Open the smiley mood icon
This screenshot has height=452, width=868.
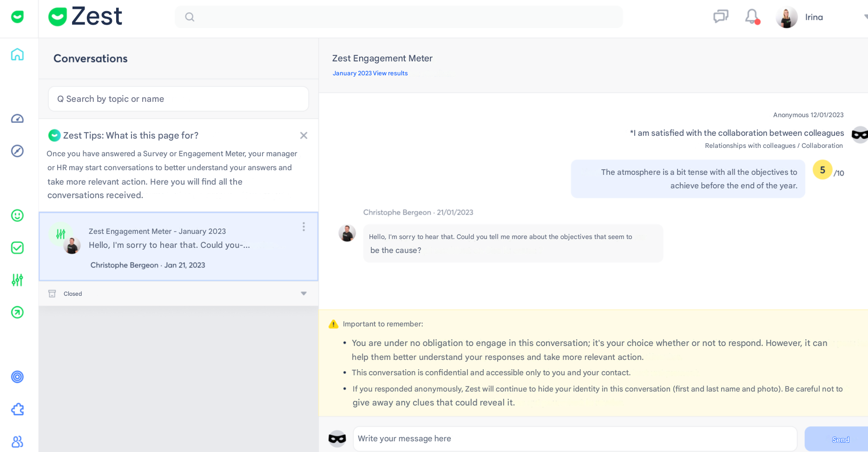pyautogui.click(x=17, y=215)
